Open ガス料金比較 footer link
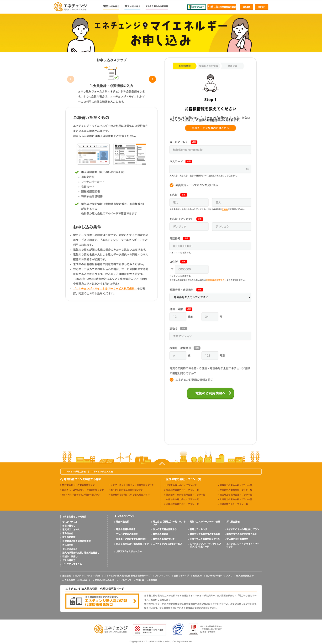 pos(233,522)
